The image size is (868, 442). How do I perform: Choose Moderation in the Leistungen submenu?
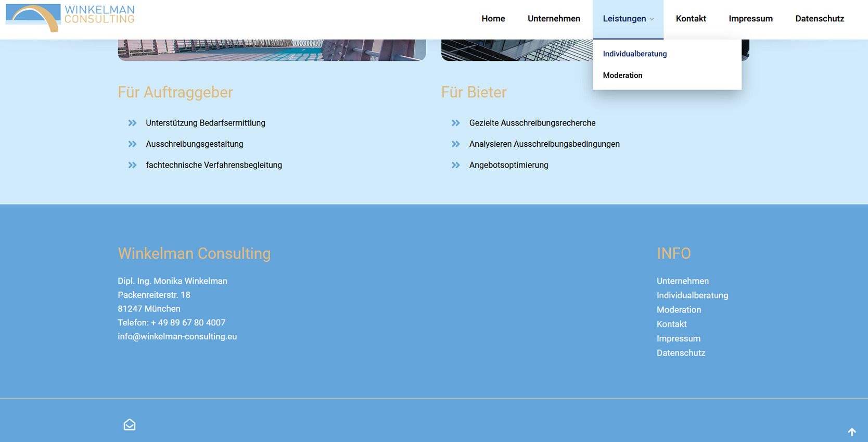[x=622, y=75]
